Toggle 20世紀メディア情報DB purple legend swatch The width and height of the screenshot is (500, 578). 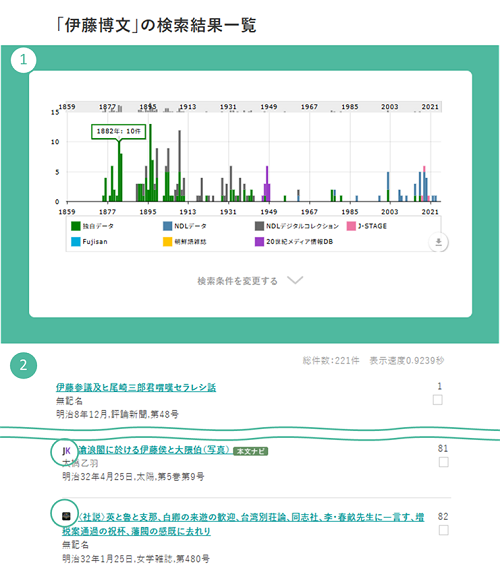(259, 242)
